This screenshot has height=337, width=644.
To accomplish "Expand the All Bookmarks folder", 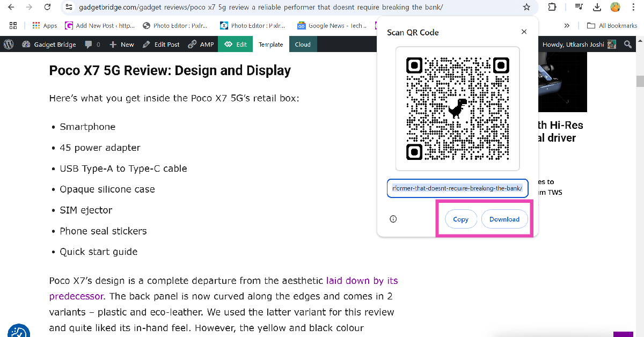I will (612, 26).
